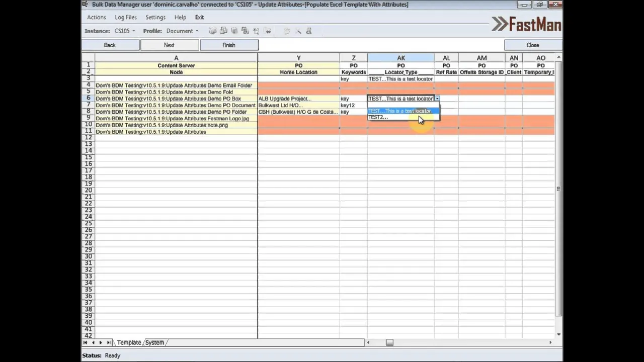This screenshot has width=644, height=362.
Task: Click vertical scrollbar up arrow
Action: [x=558, y=58]
